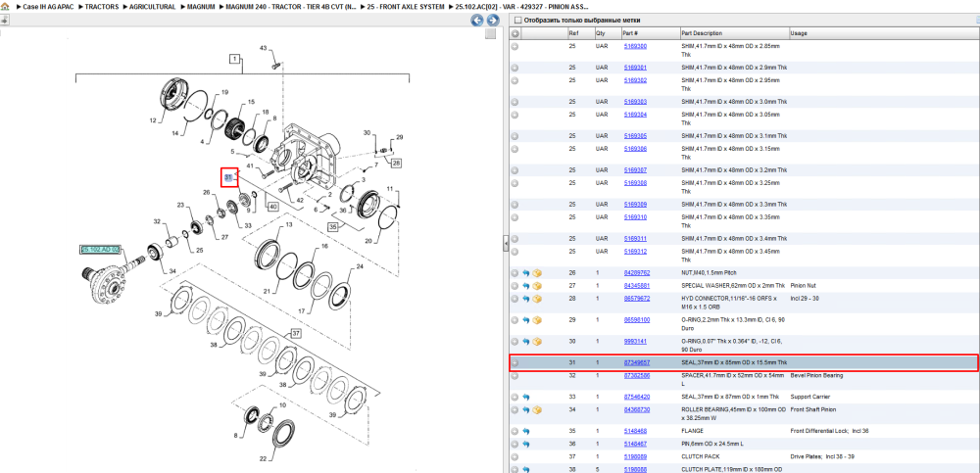Select callout 12 housing cover in diagram
Screen dimensions: 980x473
coord(153,120)
